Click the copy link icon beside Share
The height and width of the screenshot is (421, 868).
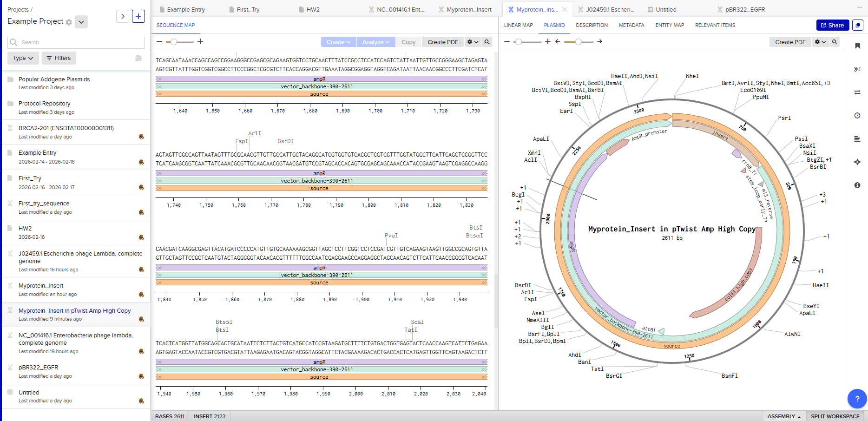tap(858, 25)
